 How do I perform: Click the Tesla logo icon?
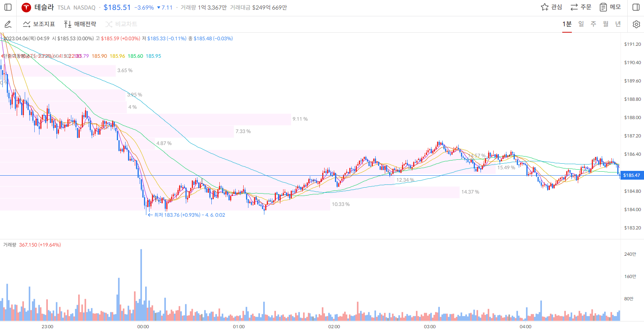click(26, 7)
